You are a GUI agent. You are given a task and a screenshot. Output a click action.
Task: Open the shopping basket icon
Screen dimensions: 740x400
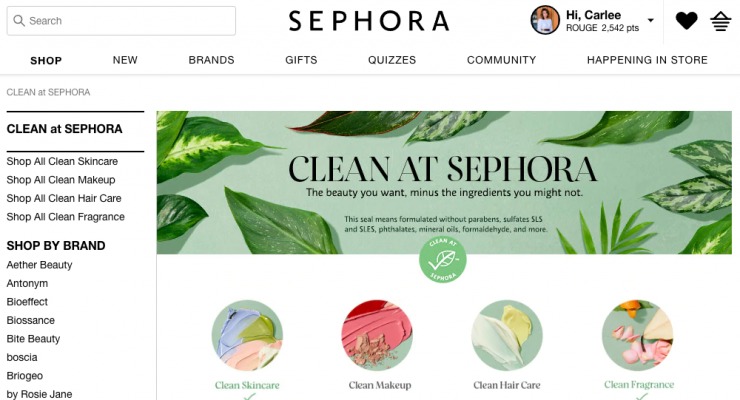click(721, 21)
